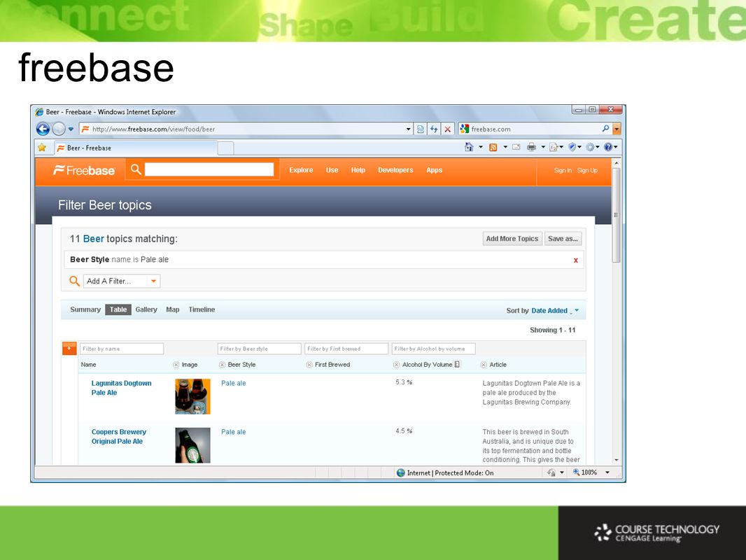The image size is (746, 560).
Task: Click the Favorites star icon
Action: [42, 148]
